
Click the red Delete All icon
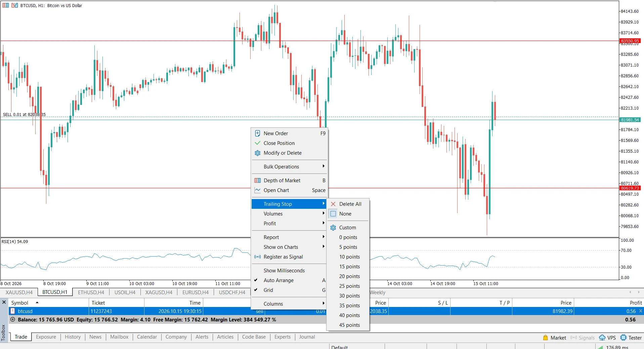tap(333, 204)
